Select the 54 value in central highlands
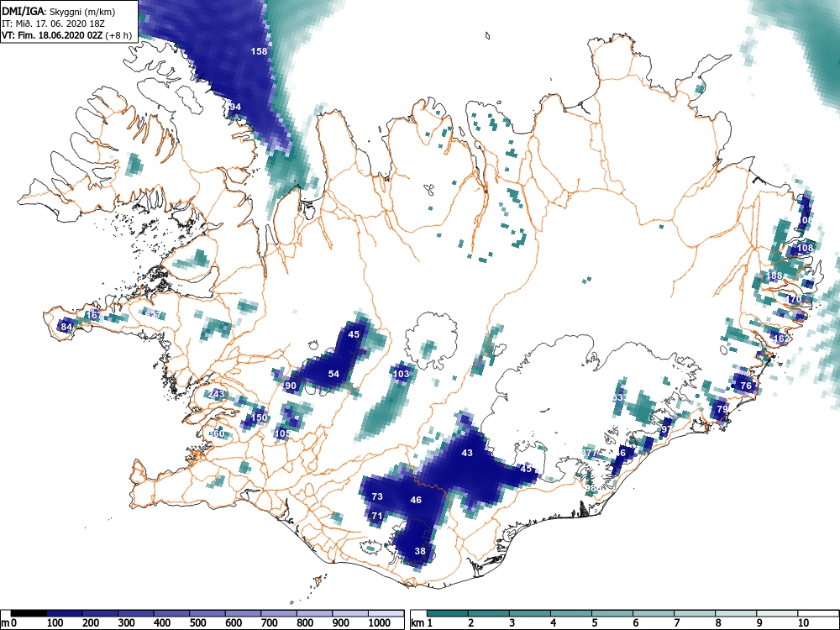Screen dimensions: 840x630 click(333, 374)
